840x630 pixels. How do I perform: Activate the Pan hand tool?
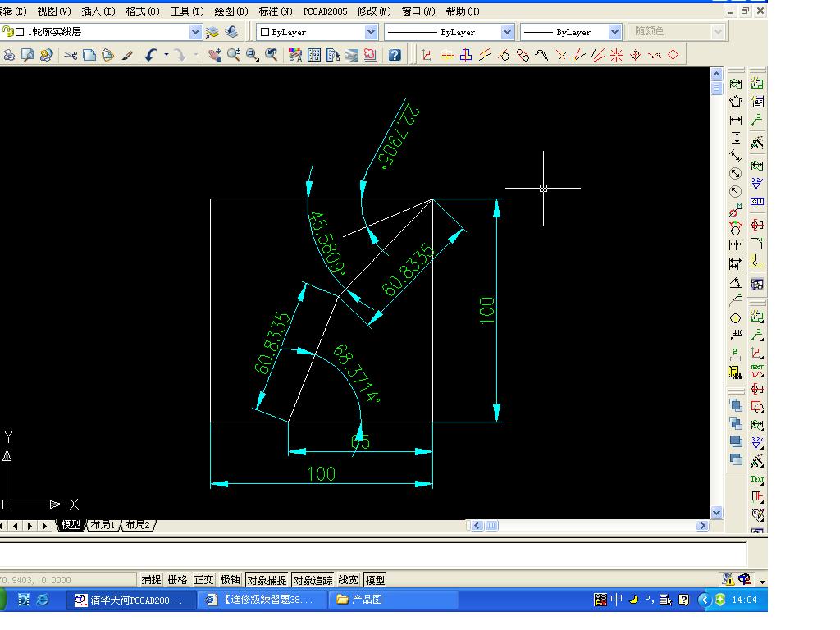point(215,55)
